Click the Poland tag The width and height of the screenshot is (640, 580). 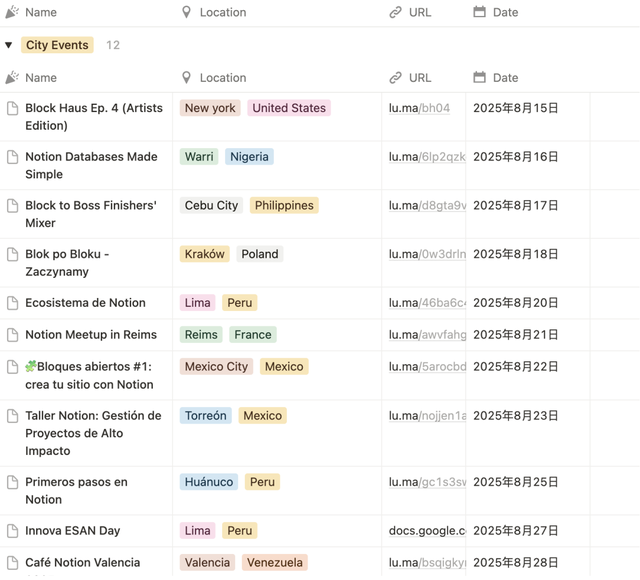coord(260,254)
